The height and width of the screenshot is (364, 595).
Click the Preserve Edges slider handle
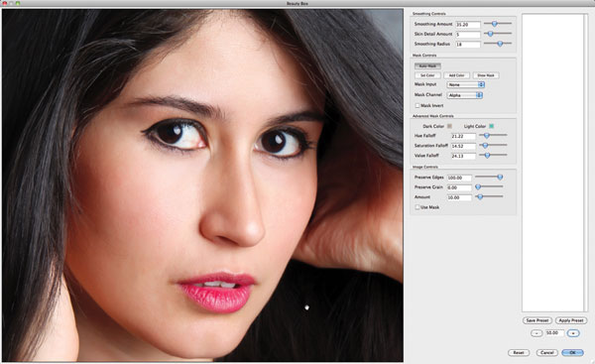pos(500,177)
